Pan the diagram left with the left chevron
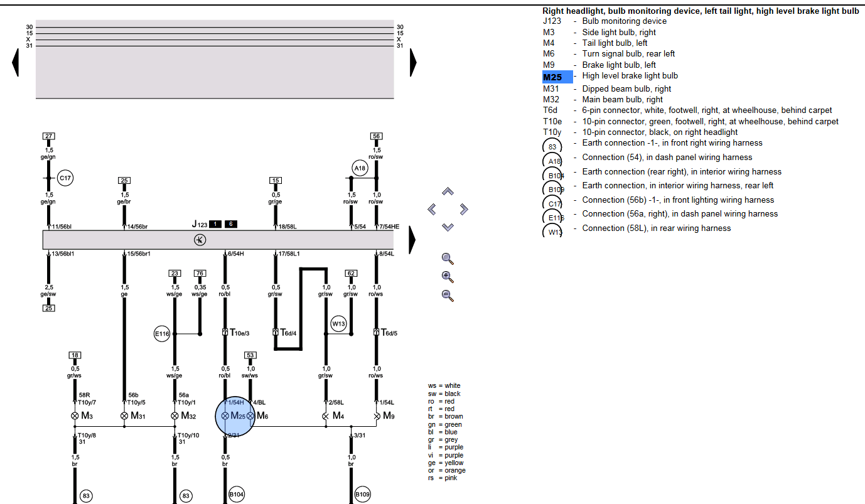 [432, 209]
